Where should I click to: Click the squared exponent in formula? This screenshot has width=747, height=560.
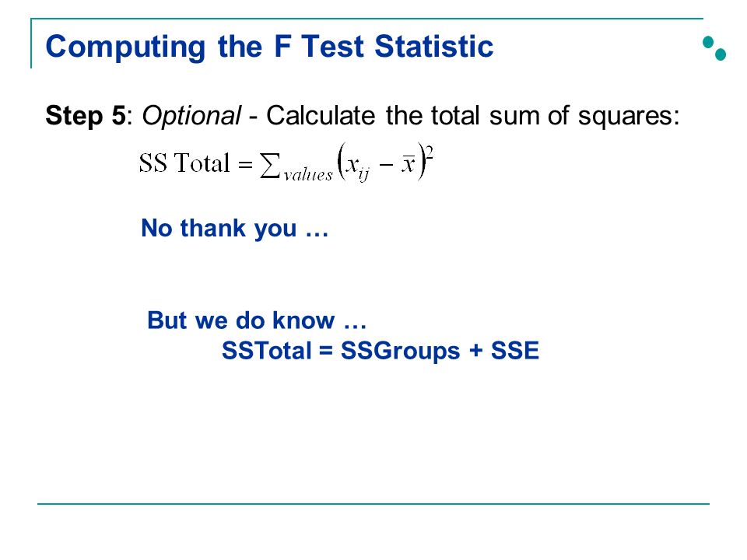(x=429, y=153)
